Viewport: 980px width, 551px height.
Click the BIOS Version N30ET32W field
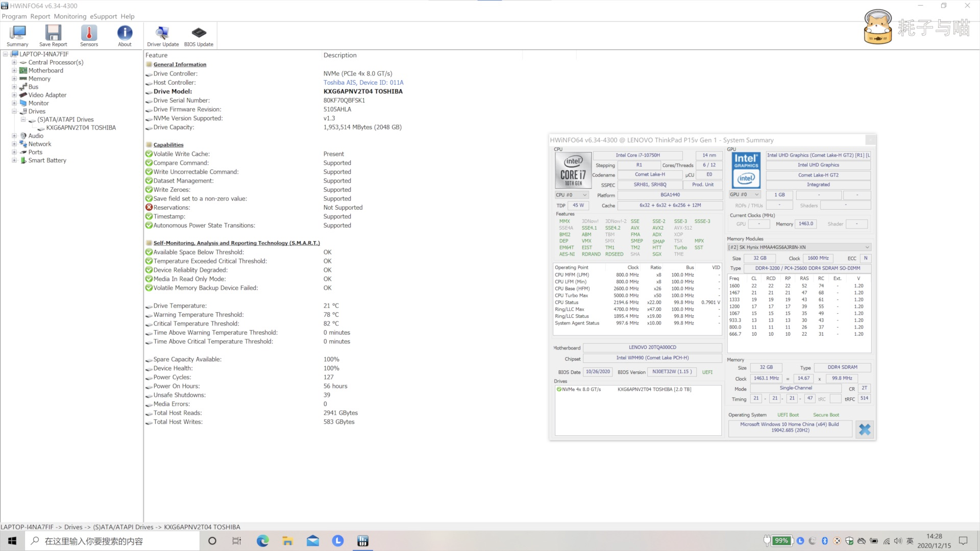point(672,372)
